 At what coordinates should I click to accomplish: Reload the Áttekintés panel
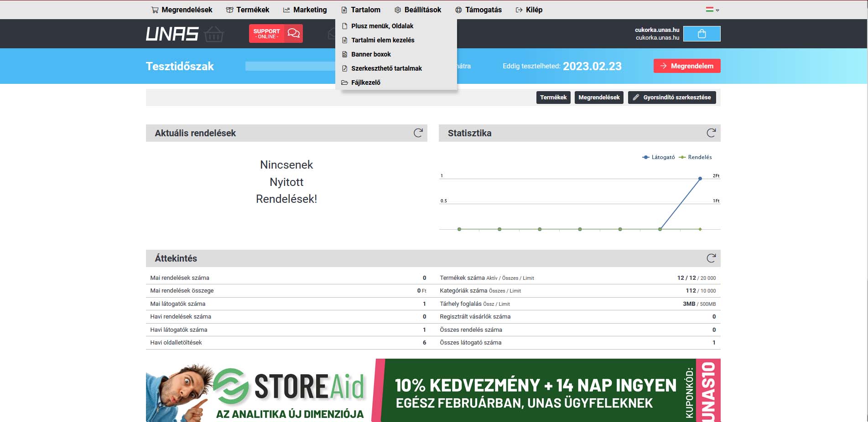711,258
